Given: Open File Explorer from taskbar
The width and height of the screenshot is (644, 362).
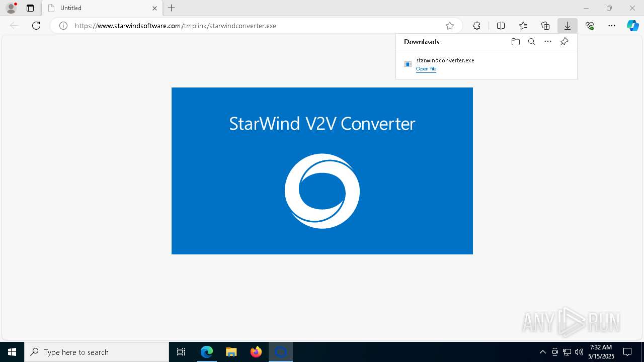Looking at the screenshot, I should (x=231, y=352).
